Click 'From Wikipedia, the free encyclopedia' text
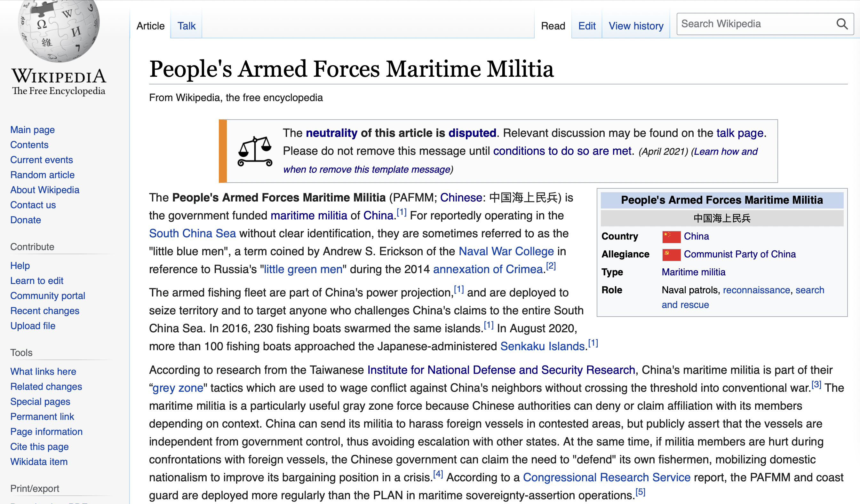The width and height of the screenshot is (860, 504). 236,98
